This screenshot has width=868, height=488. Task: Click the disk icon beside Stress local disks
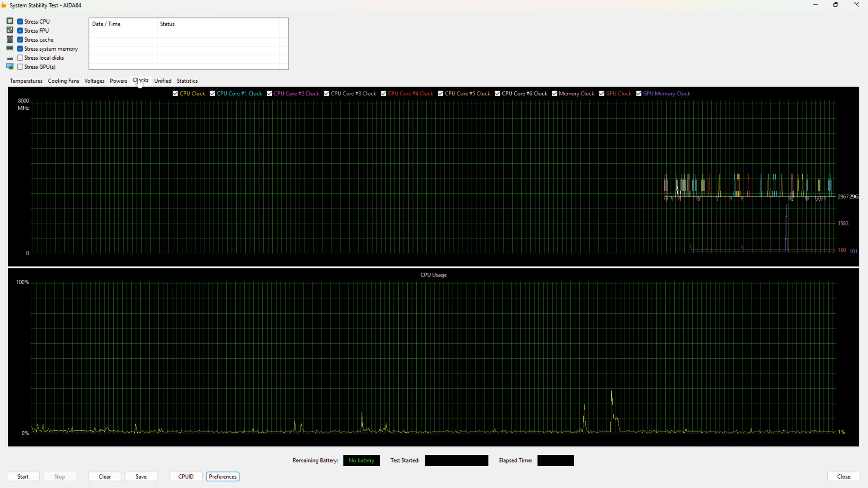pos(10,58)
